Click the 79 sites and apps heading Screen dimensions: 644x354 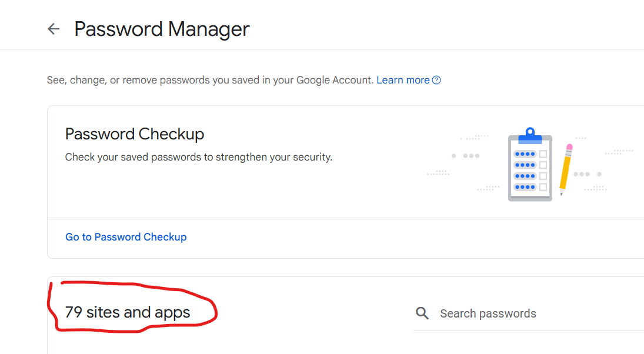tap(128, 312)
